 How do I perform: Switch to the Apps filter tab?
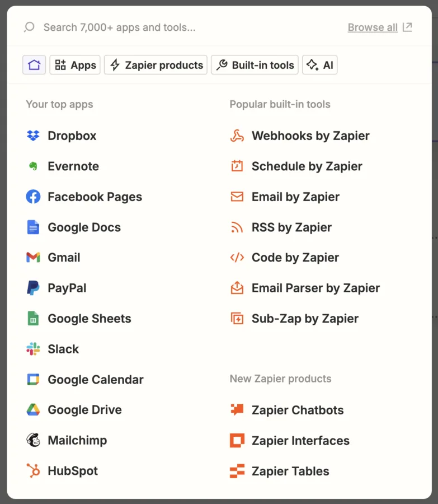(x=74, y=64)
